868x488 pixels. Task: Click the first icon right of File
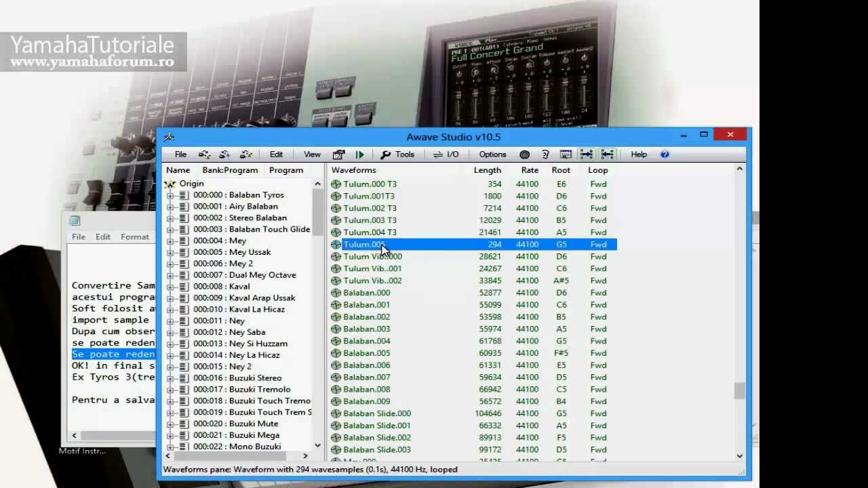(x=204, y=155)
